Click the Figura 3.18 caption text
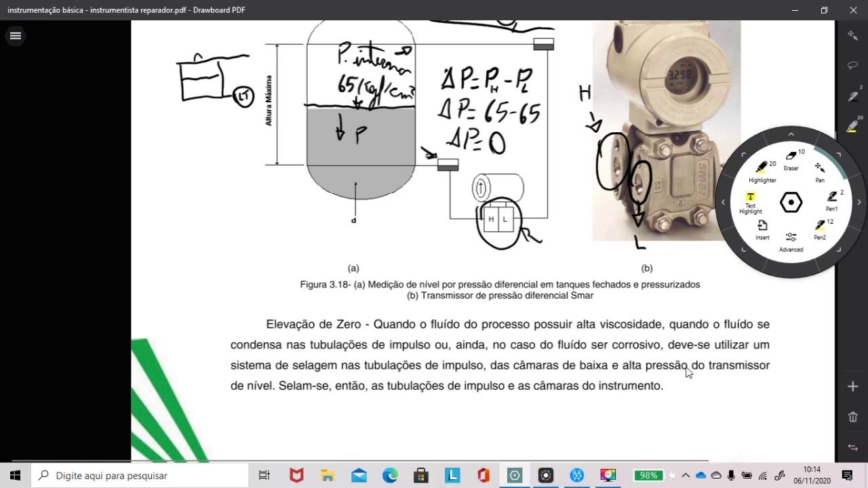This screenshot has height=488, width=868. 500,290
